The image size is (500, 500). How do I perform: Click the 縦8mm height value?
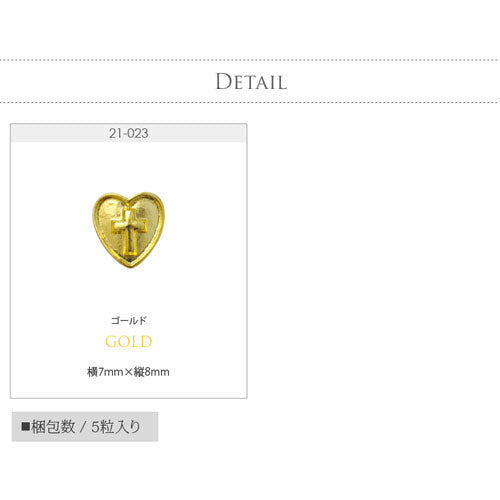click(152, 372)
